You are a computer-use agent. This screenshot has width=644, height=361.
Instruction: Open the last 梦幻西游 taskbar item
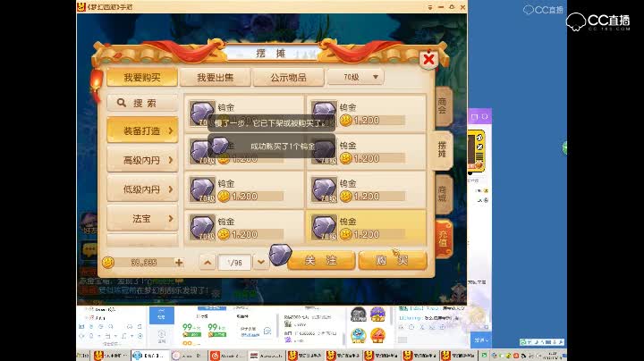(458, 356)
